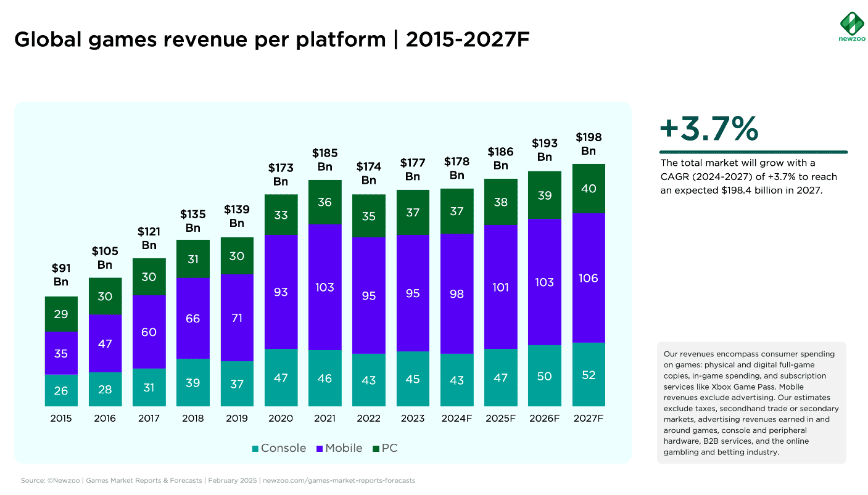Image resolution: width=868 pixels, height=495 pixels.
Task: Click the 2027F Console segment showing 52
Action: tap(589, 375)
